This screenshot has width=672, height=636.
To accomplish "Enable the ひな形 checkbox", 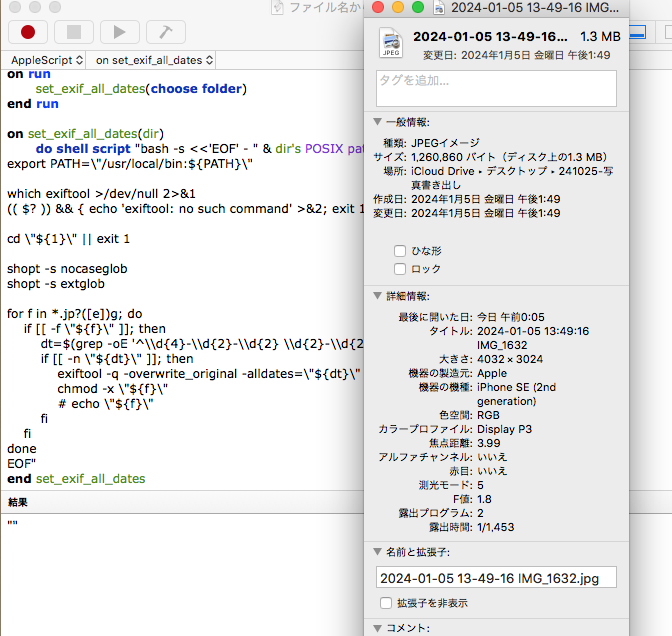I will (x=400, y=251).
